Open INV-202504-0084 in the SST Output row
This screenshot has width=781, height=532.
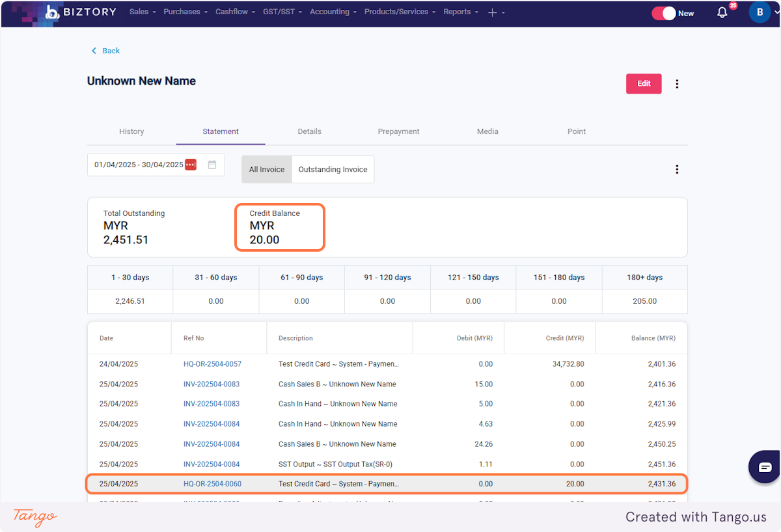coord(212,464)
